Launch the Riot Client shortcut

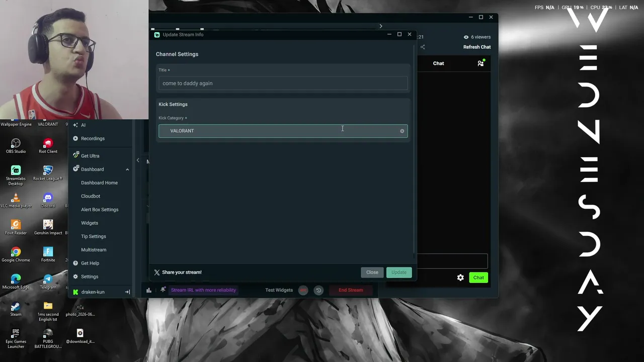48,146
